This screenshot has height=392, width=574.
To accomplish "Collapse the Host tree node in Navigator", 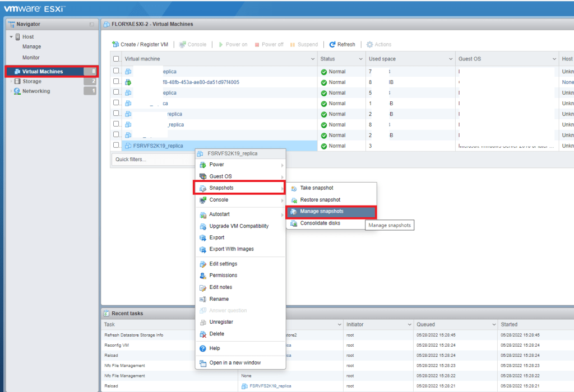I will (x=11, y=37).
